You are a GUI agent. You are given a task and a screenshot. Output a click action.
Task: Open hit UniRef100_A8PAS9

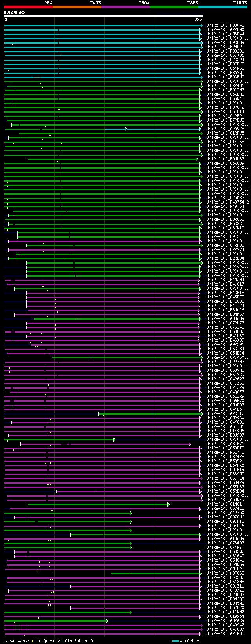pyautogui.click(x=225, y=621)
